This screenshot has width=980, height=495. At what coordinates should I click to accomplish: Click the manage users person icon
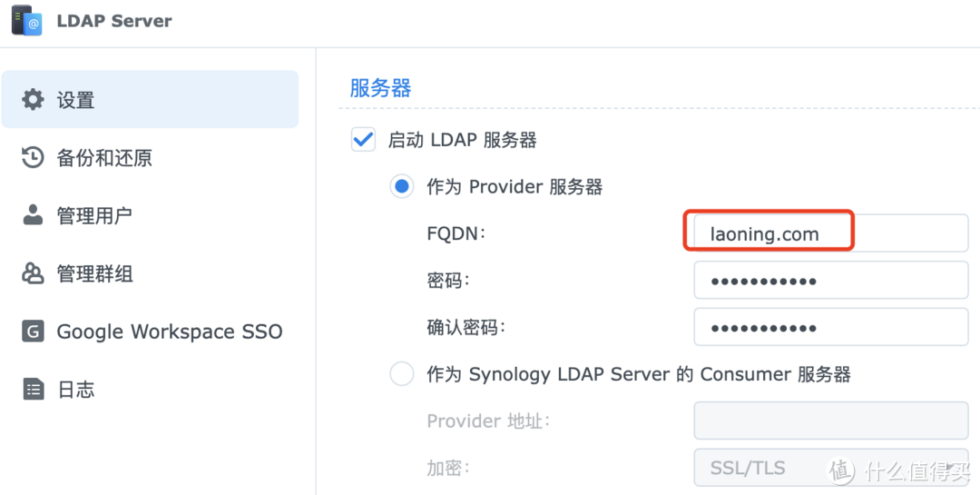coord(33,215)
